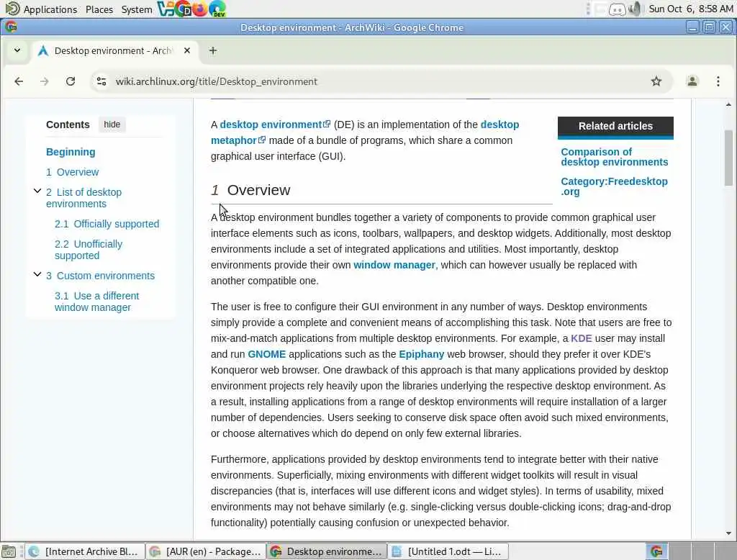Click the 1 Overview section heading
Image resolution: width=737 pixels, height=560 pixels.
250,190
